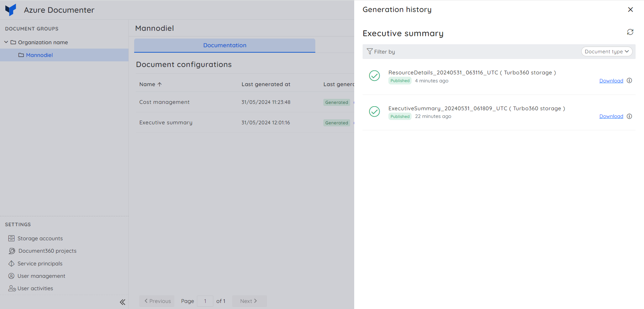Select the 31/05/2024 11:23:48 timestamp cell
The height and width of the screenshot is (309, 644).
click(266, 102)
